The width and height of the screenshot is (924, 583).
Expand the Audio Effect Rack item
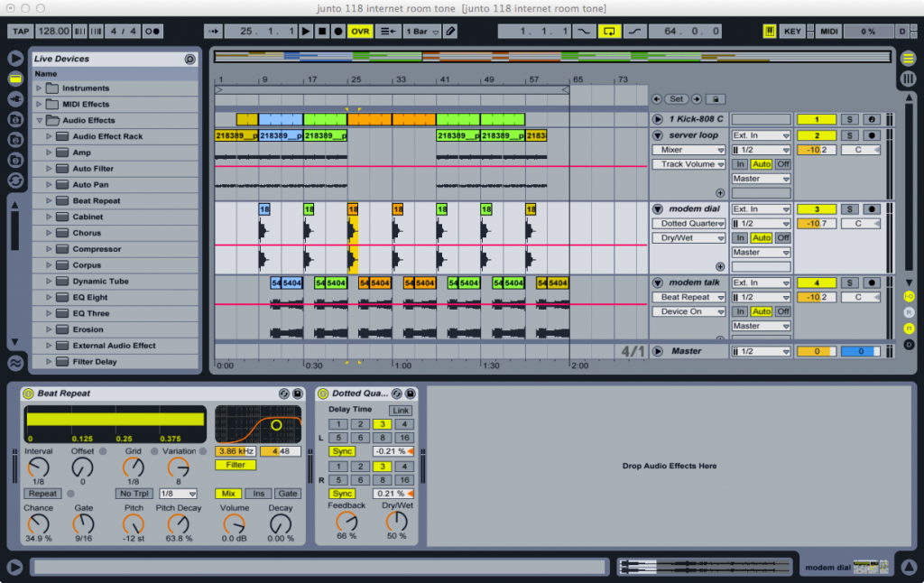(x=49, y=136)
